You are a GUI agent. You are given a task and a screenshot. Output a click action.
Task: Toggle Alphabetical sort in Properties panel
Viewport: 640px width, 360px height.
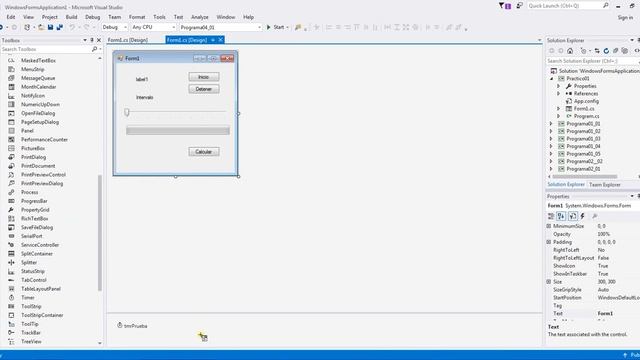(561, 216)
